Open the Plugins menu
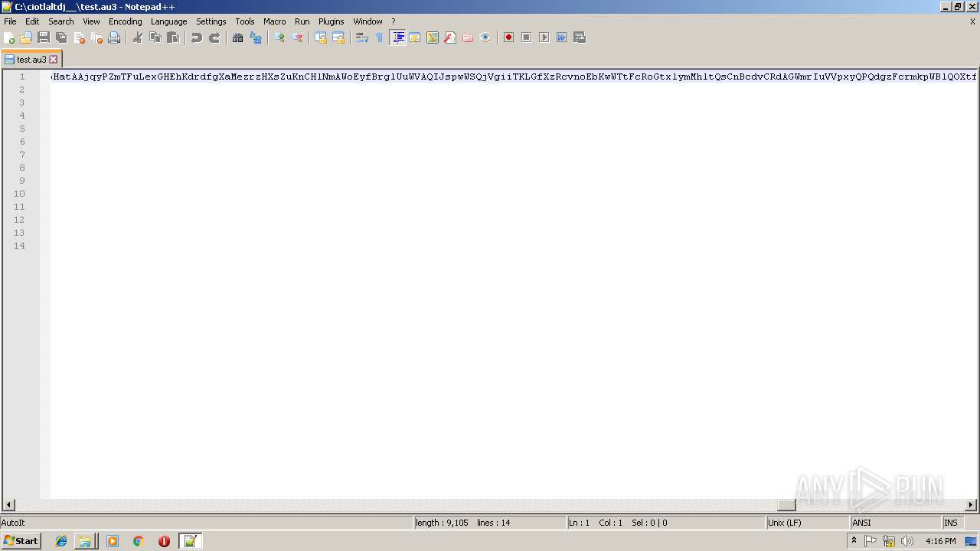980x551 pixels. [x=332, y=21]
